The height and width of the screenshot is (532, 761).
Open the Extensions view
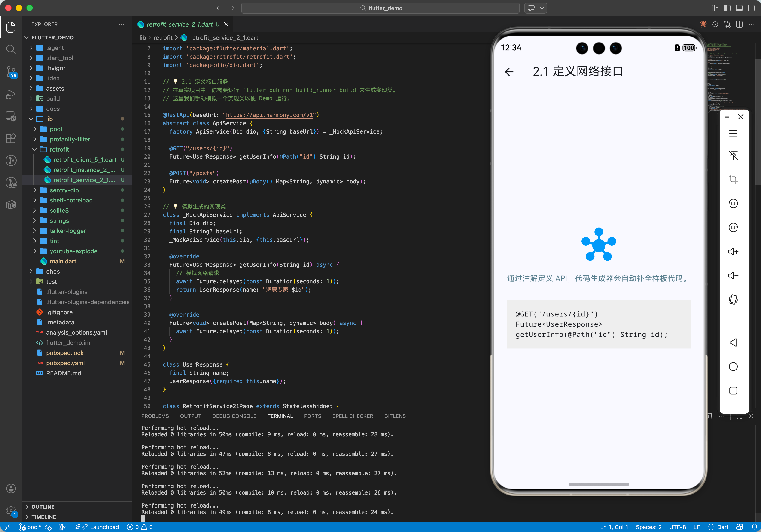point(11,138)
